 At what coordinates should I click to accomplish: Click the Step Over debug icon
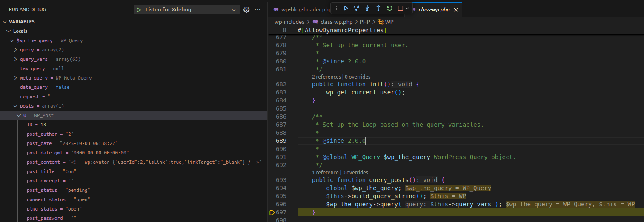(356, 8)
